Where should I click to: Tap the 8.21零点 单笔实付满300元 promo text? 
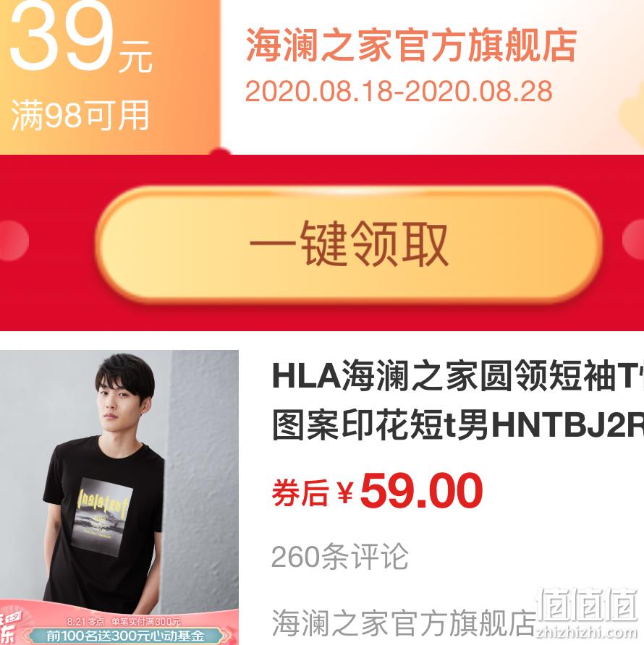[x=124, y=622]
